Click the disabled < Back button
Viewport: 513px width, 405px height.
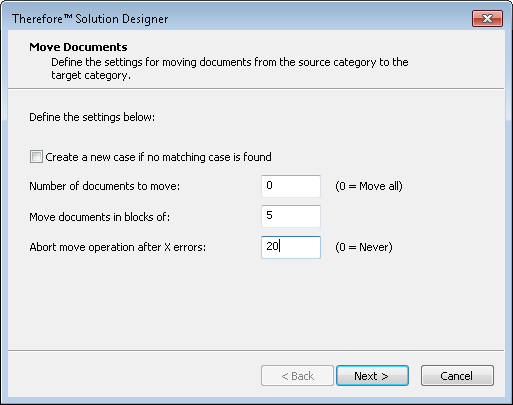[x=297, y=376]
